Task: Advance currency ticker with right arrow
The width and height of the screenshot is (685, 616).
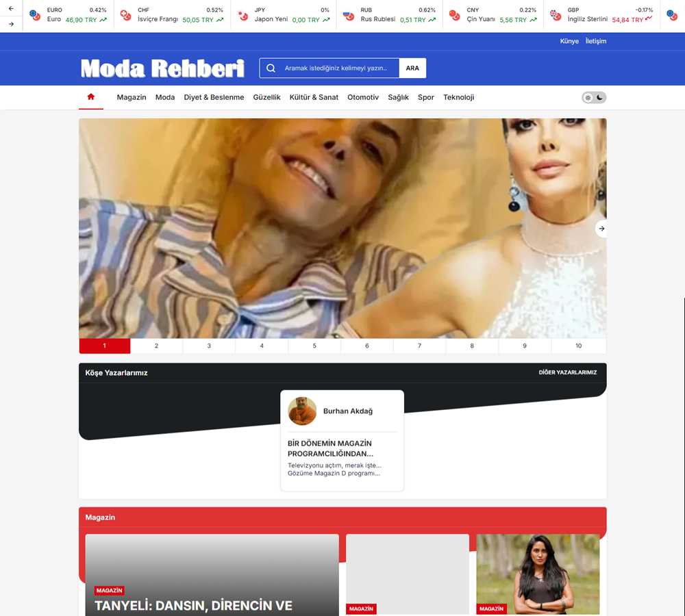Action: (12, 24)
